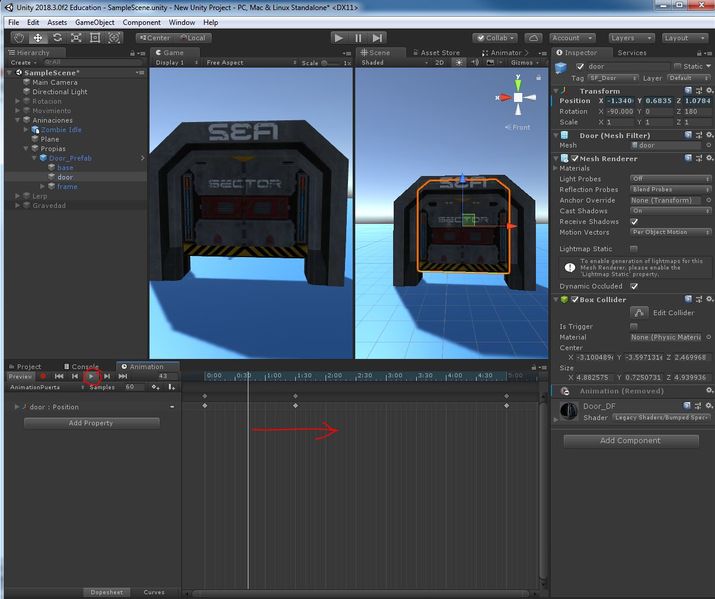
Task: Switch to Curves view
Action: [x=154, y=592]
